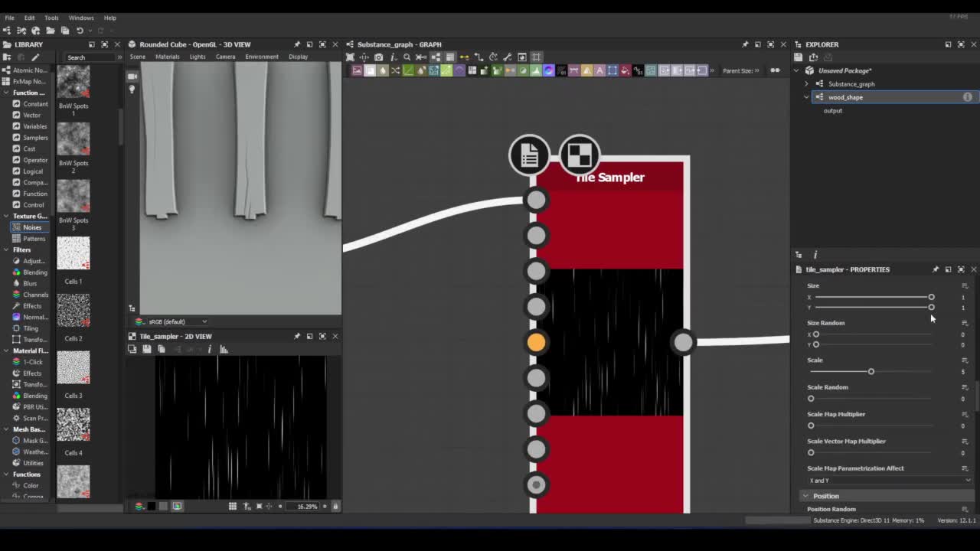Viewport: 980px width, 551px height.
Task: Open the Scene menu in 3D view
Action: coord(137,57)
